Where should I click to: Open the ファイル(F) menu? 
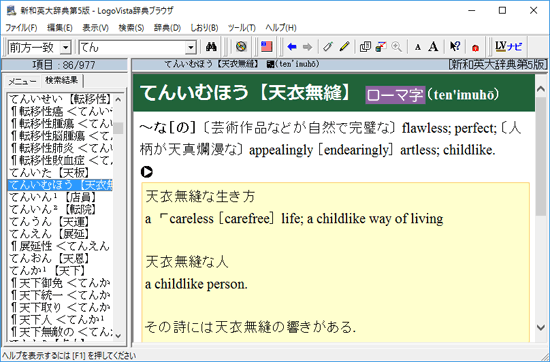pos(21,28)
